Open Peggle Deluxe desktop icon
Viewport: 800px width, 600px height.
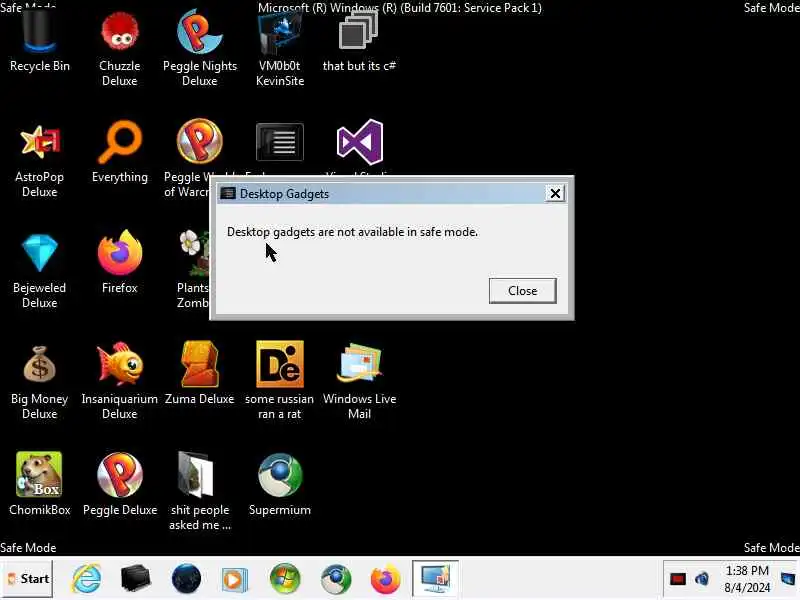coord(119,484)
